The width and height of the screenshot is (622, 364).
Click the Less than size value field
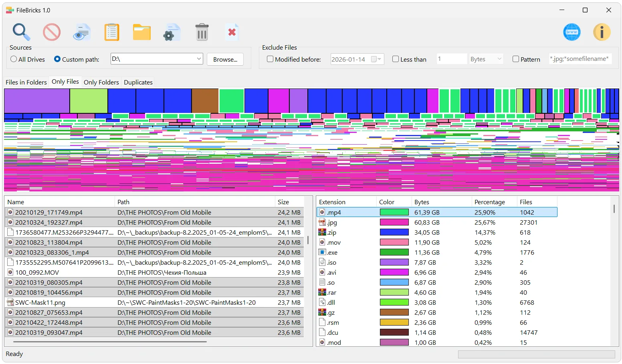[x=452, y=59]
